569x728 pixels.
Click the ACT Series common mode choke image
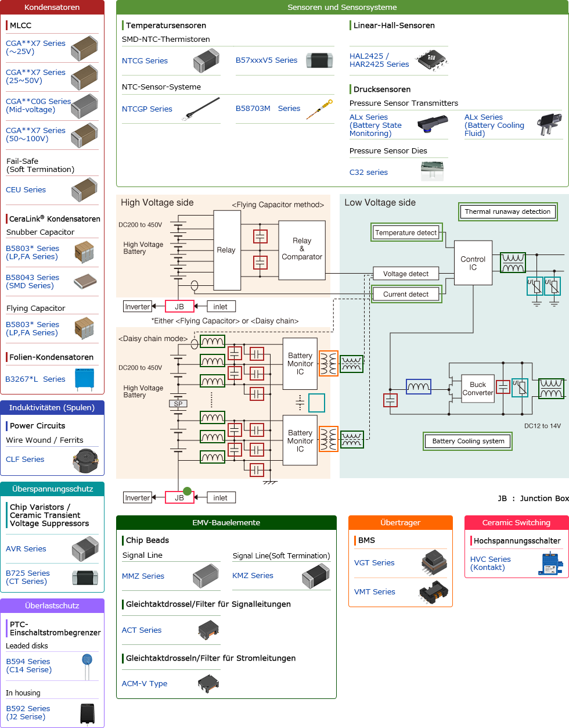(x=208, y=630)
